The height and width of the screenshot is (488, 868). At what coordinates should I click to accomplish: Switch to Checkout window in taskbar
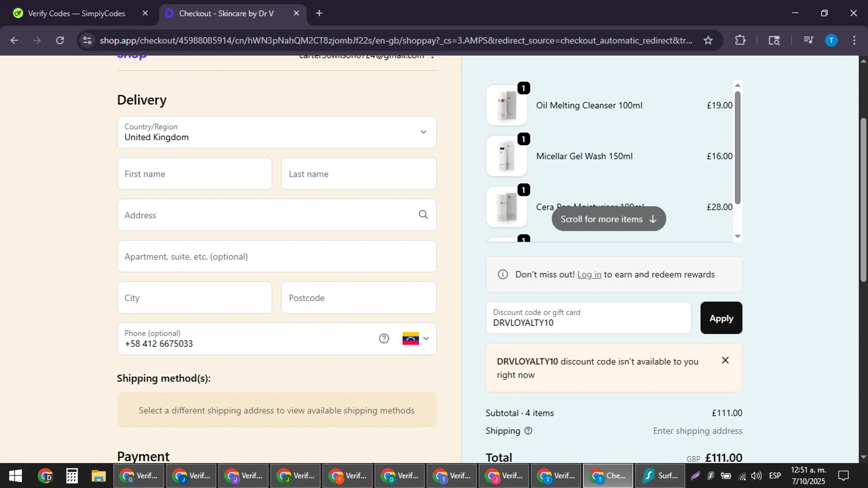point(608,476)
